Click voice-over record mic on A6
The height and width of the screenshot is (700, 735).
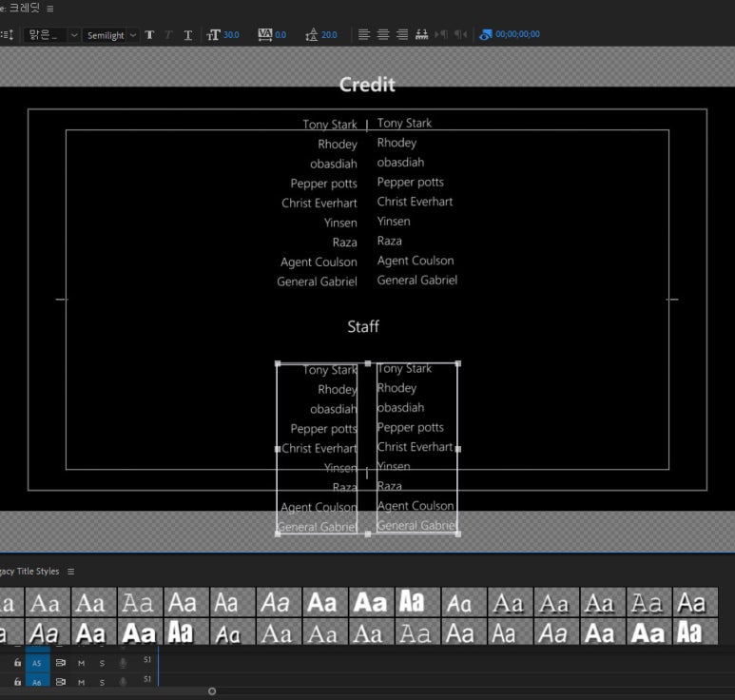(123, 682)
